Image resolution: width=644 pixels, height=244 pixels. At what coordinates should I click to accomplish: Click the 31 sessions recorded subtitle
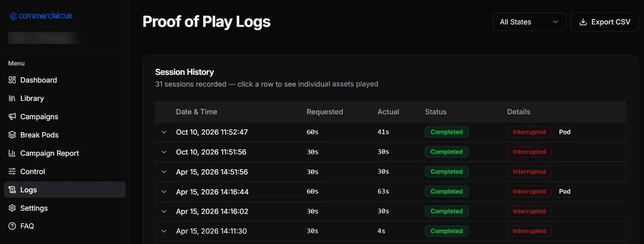click(x=267, y=84)
